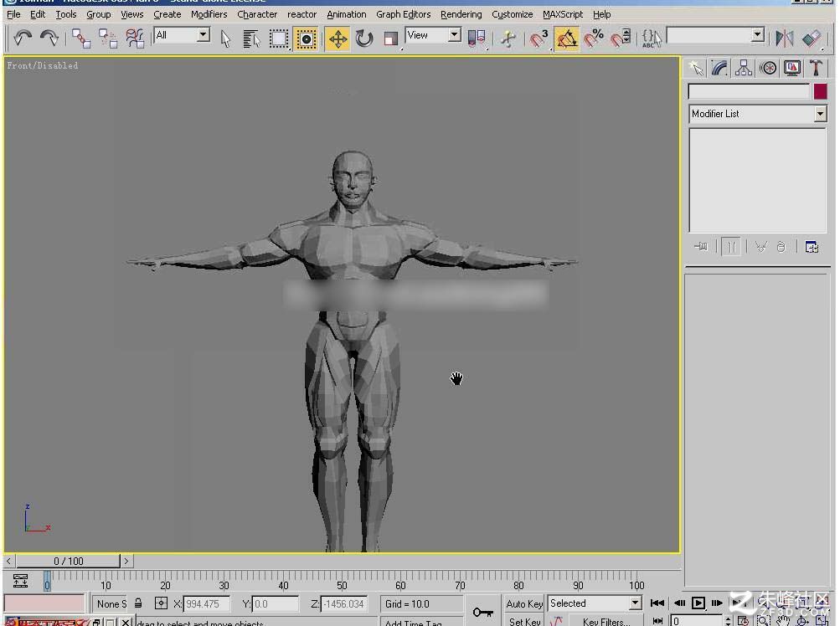Click the Remove Modifier trash icon

(781, 247)
